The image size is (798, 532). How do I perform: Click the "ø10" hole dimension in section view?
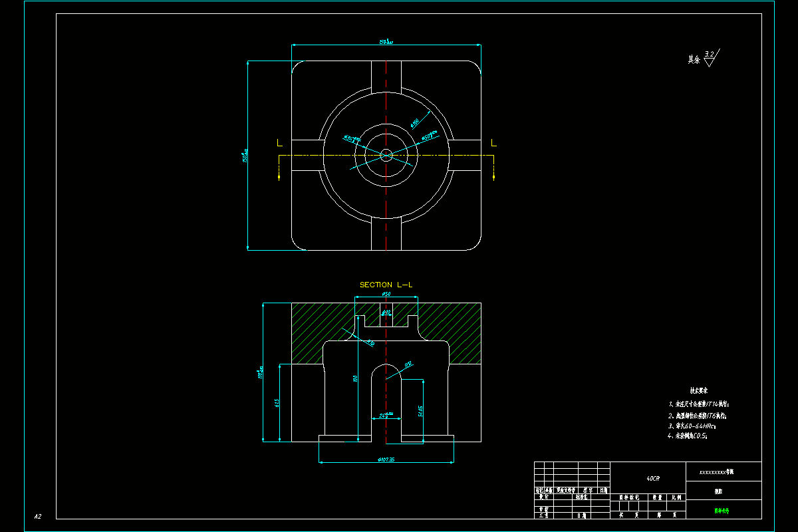pos(387,312)
